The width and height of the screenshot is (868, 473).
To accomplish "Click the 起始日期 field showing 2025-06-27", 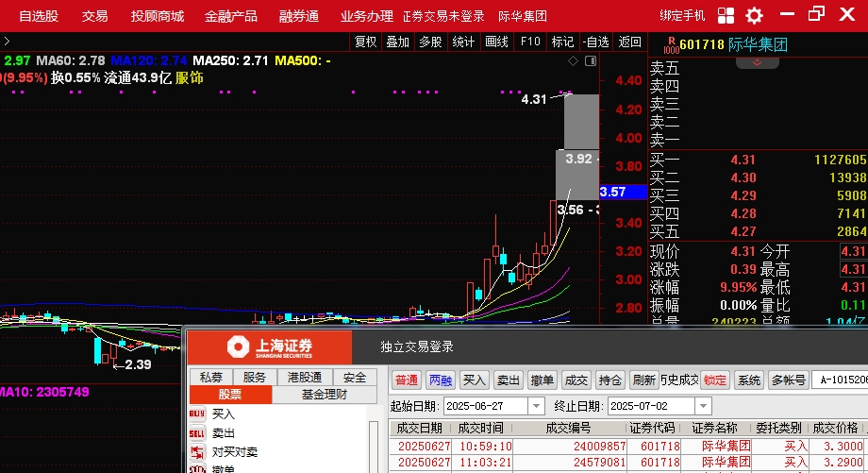I will click(487, 406).
